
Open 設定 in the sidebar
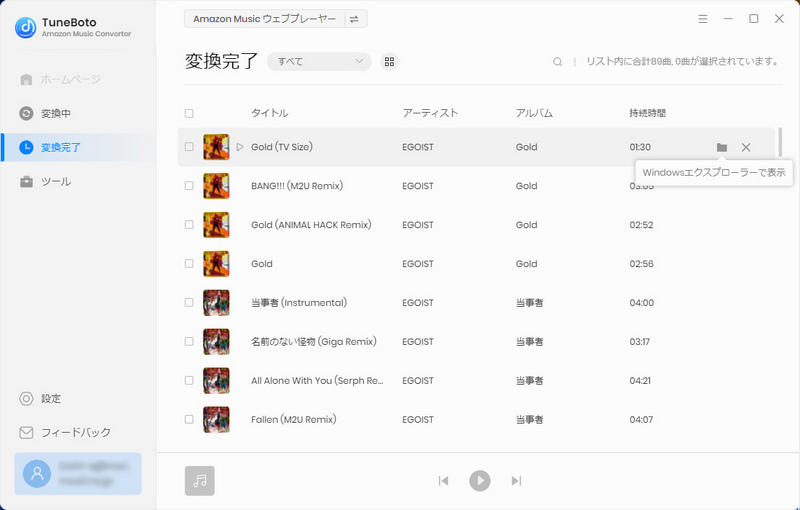click(x=40, y=398)
